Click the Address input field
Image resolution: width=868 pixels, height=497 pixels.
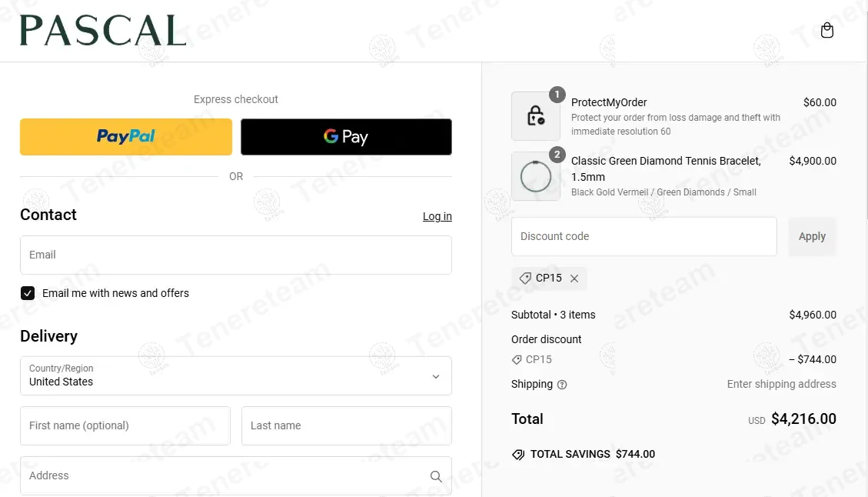[223, 476]
